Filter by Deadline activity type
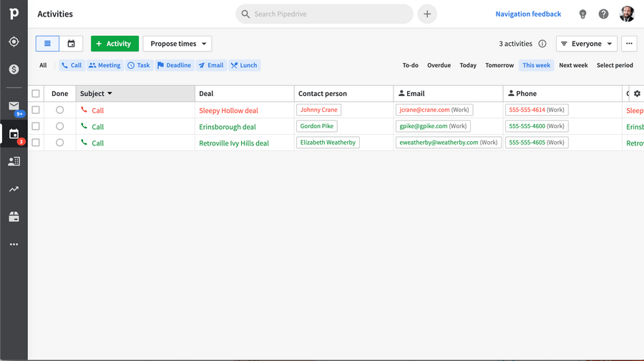This screenshot has height=361, width=644. [x=175, y=65]
